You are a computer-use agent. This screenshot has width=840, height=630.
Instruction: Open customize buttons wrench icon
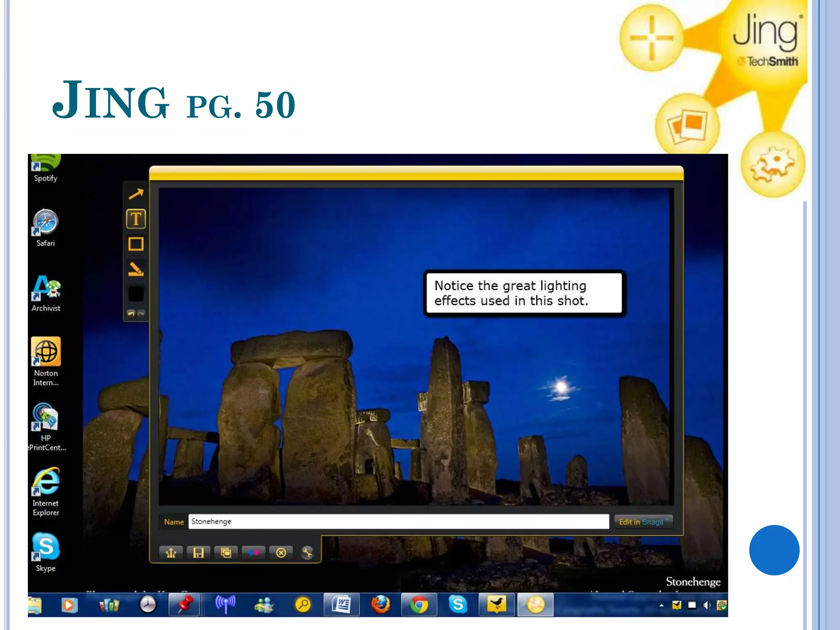point(307,553)
